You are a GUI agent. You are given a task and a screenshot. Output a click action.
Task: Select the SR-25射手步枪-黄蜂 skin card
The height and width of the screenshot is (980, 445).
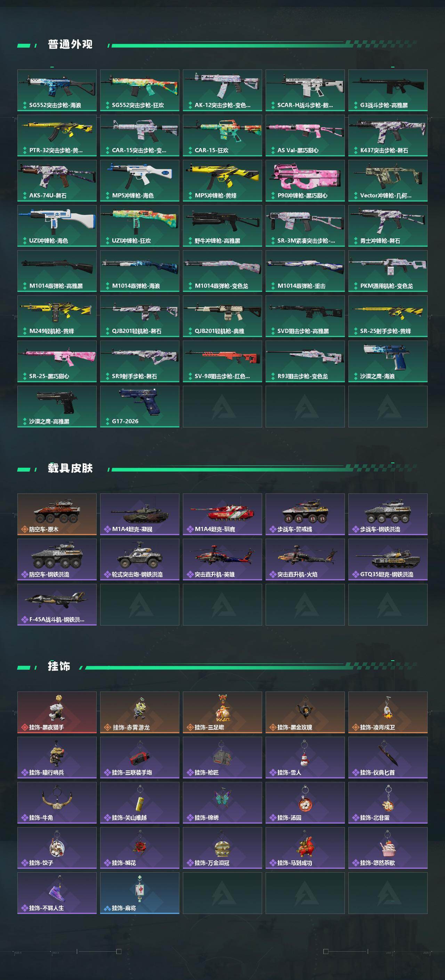click(388, 316)
